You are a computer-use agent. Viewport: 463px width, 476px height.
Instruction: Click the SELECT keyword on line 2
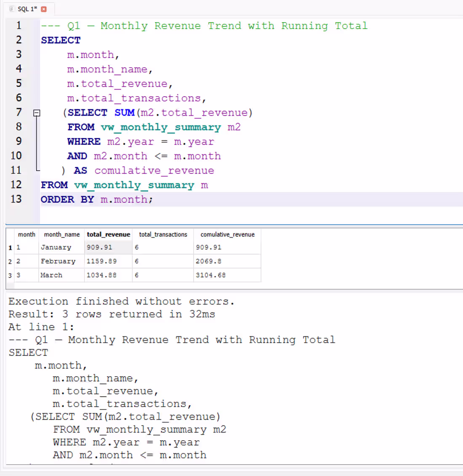(x=61, y=40)
